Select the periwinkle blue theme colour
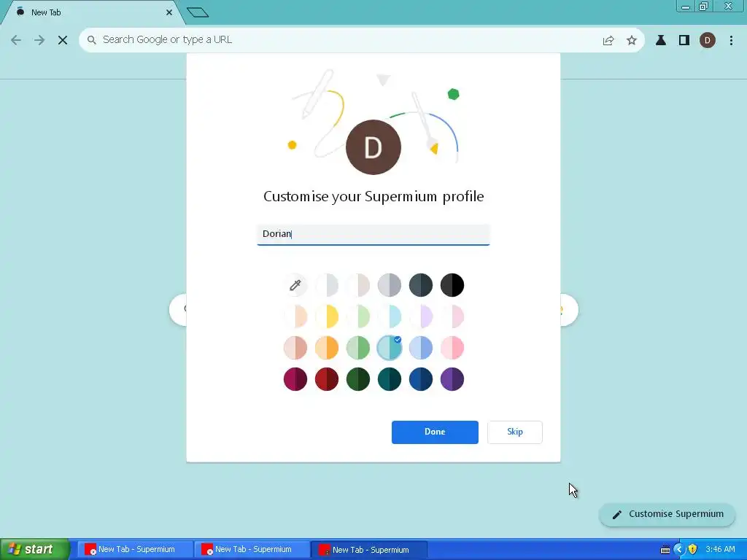747x560 pixels. (x=421, y=348)
